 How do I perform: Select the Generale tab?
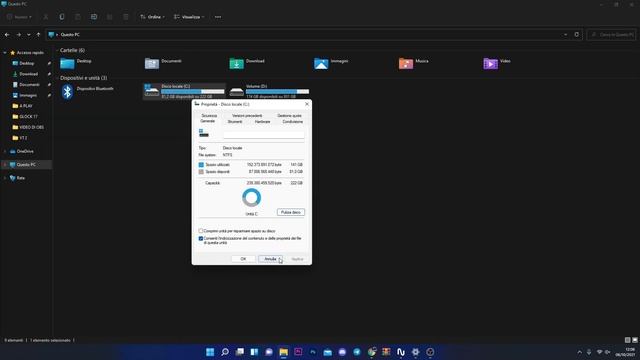tap(207, 121)
